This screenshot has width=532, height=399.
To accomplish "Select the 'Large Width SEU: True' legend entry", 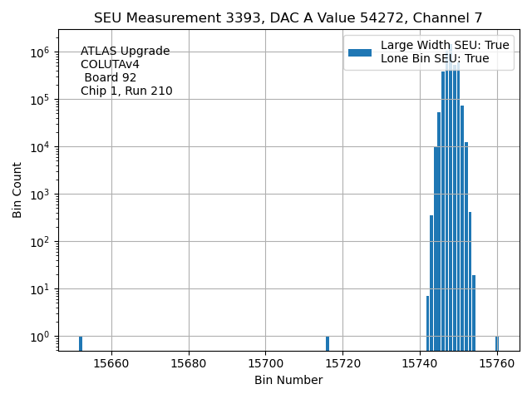I will click(x=444, y=45).
